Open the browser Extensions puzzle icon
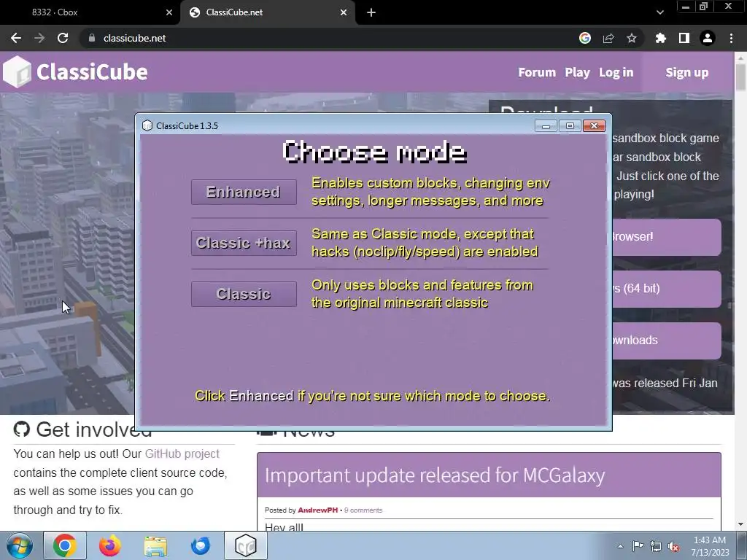This screenshot has width=747, height=560. [661, 38]
